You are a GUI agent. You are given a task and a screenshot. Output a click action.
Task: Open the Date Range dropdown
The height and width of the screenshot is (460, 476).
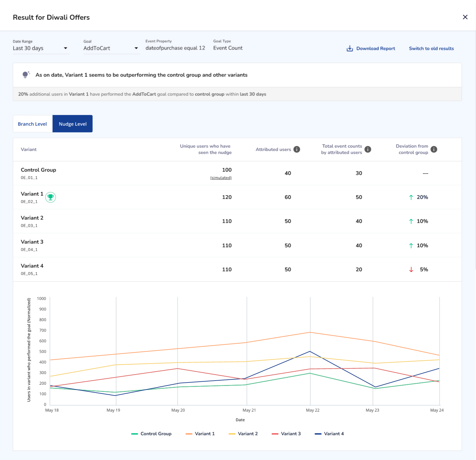pyautogui.click(x=41, y=48)
